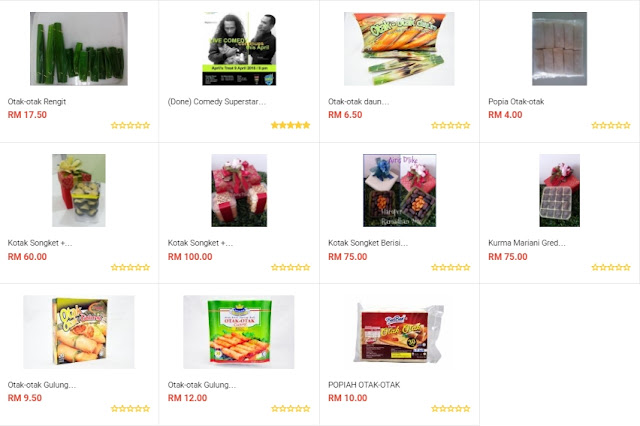Click the star rating for POPIAH OTAK-OTAK

451,408
